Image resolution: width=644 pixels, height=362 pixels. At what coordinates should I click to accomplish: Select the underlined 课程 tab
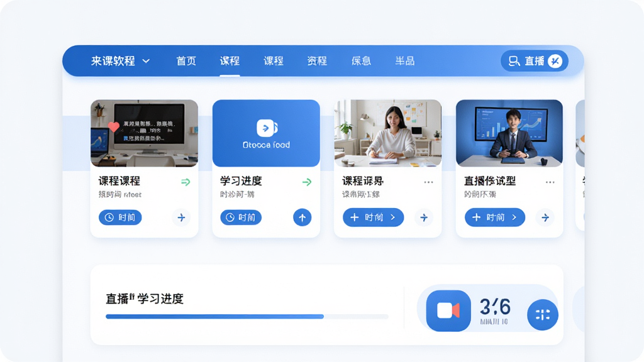pyautogui.click(x=230, y=61)
